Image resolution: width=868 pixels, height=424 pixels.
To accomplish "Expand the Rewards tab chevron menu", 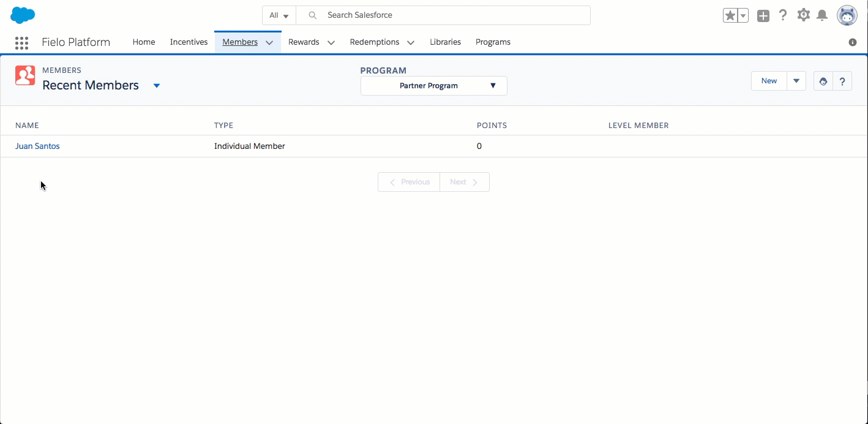I will click(331, 42).
